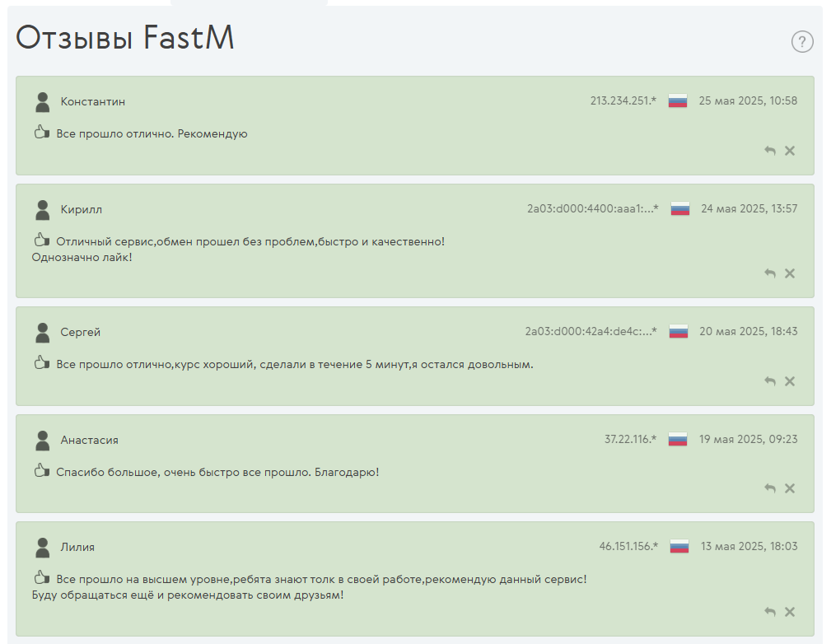Click IP address 46.151.156.*

click(628, 546)
